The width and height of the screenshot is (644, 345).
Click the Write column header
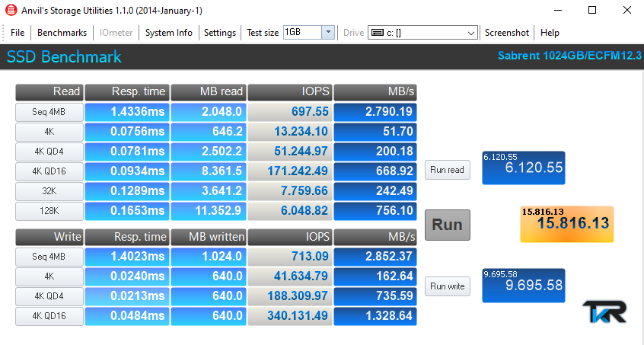point(49,237)
